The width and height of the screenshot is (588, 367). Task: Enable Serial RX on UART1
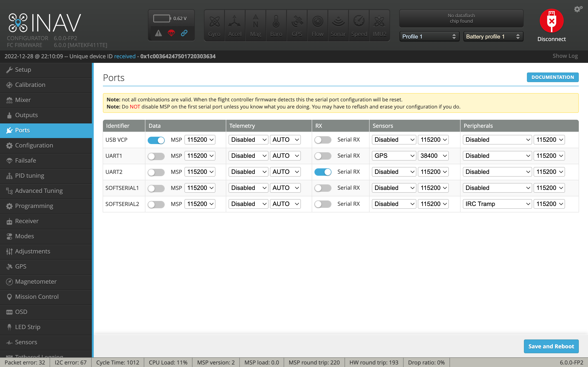(x=323, y=156)
